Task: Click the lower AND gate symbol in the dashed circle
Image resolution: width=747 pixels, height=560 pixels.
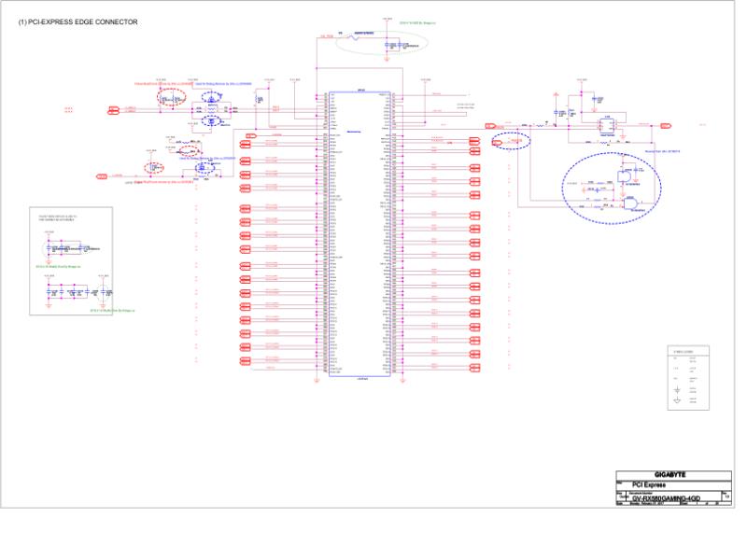Action: click(629, 203)
